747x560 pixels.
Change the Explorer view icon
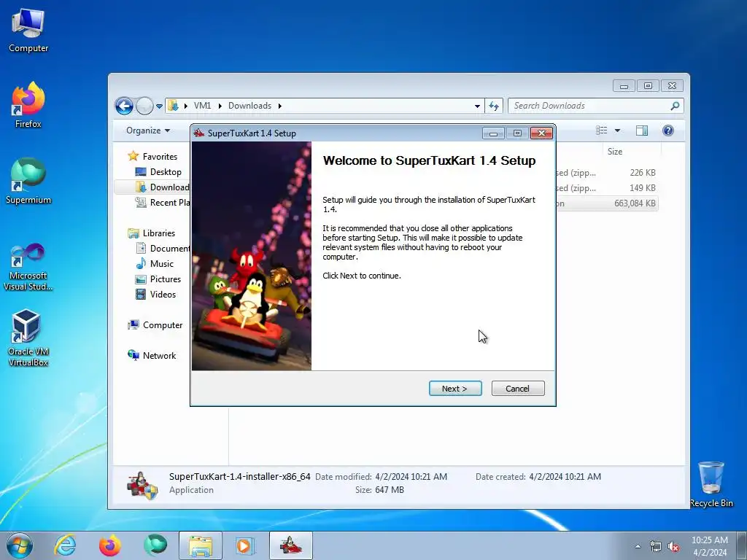602,131
